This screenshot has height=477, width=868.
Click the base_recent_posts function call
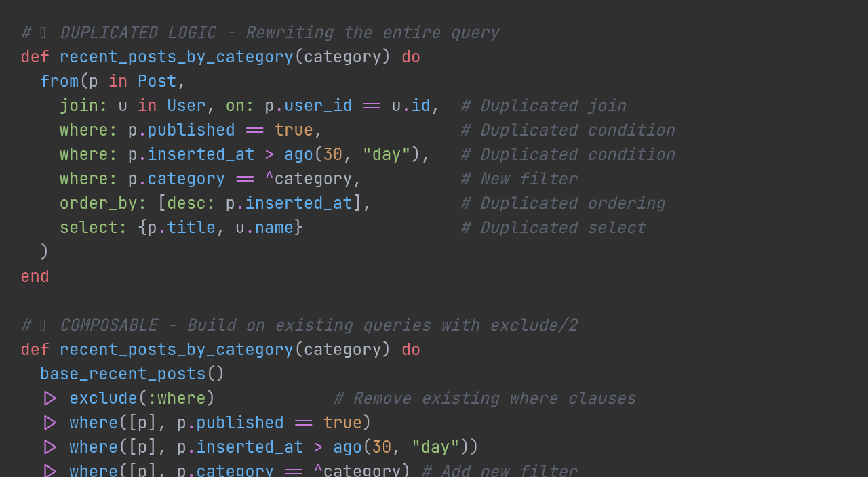click(123, 374)
